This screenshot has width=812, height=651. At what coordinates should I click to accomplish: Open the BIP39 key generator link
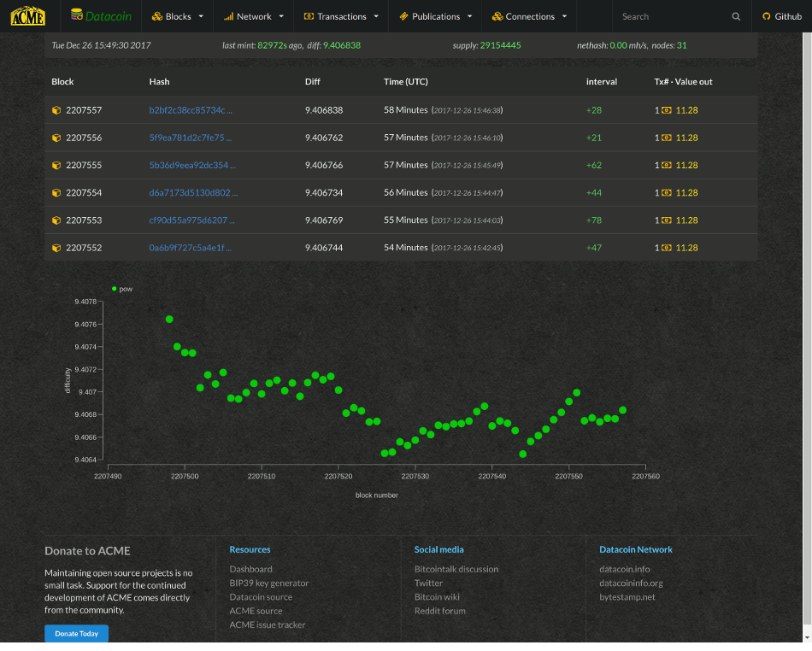(268, 584)
